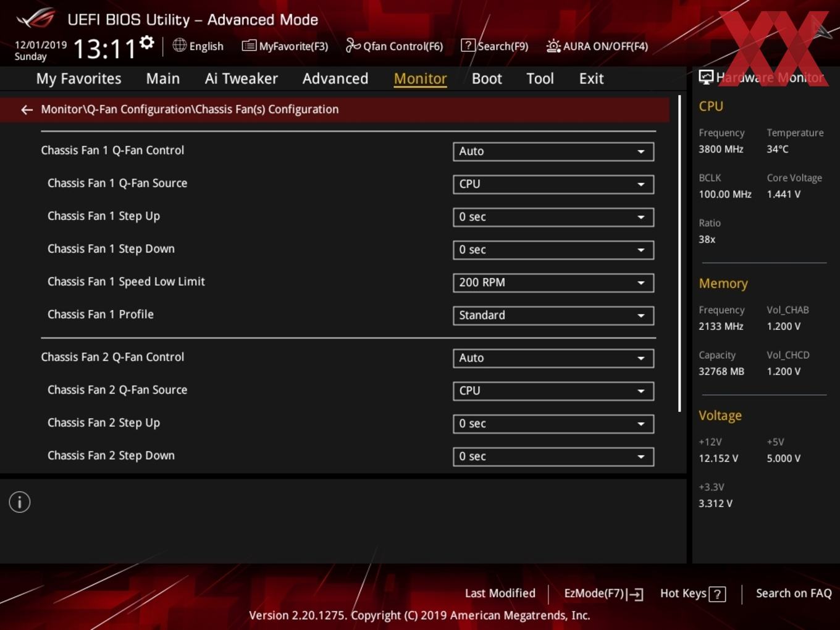Screen dimensions: 840x630
Task: Expand Chassis Fan 1 Step Up dropdown
Action: click(x=553, y=217)
